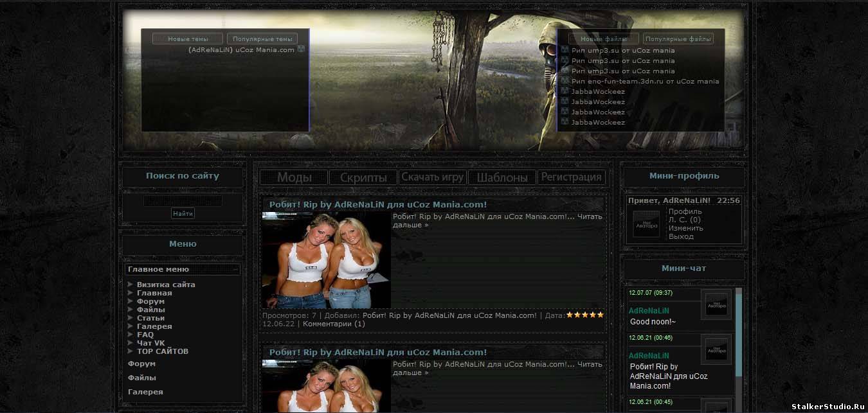Switch to the Популярные темы tab
This screenshot has width=868, height=413.
262,39
